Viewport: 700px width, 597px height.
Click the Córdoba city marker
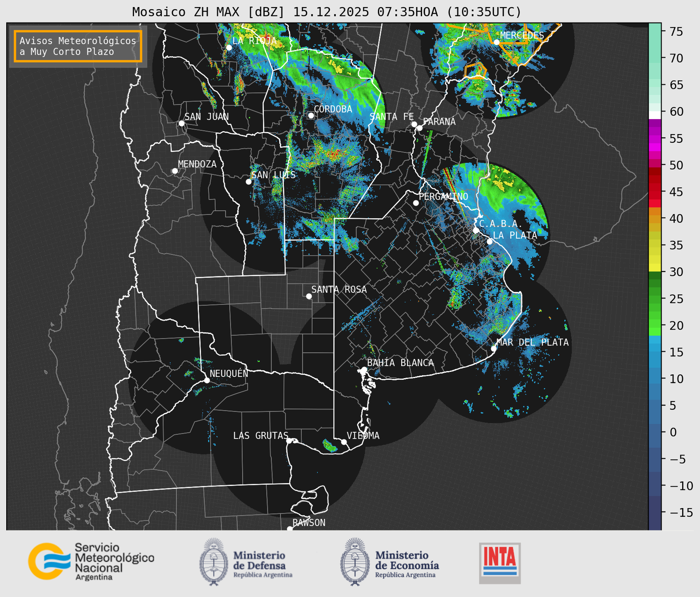(x=311, y=115)
